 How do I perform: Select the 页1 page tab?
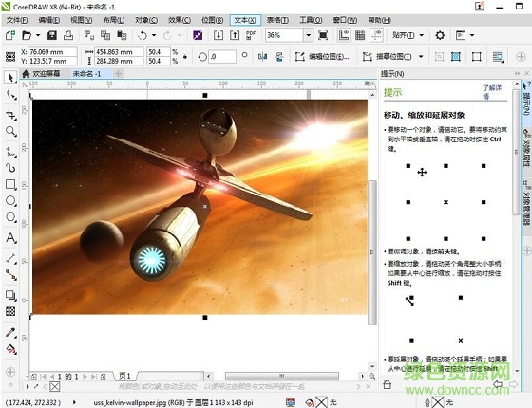(x=124, y=376)
